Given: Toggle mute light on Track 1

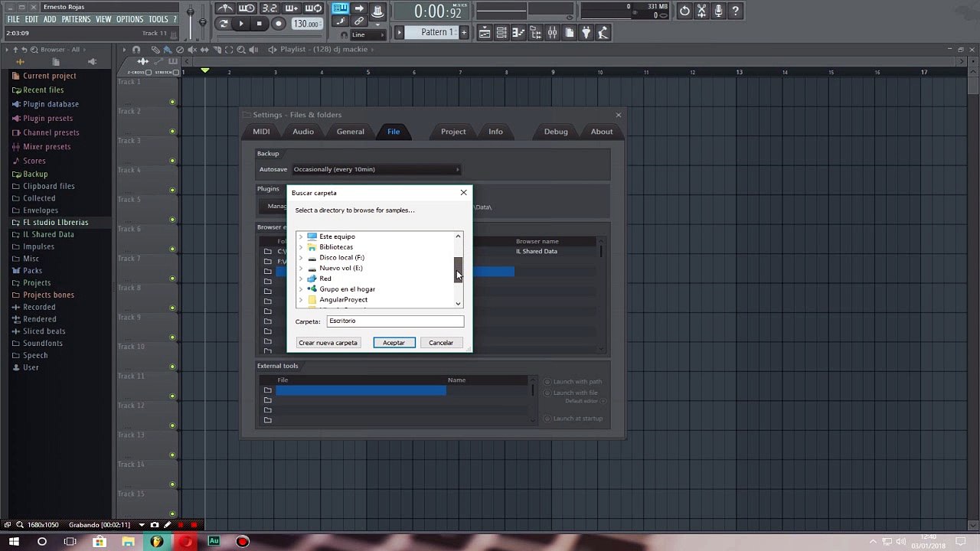Looking at the screenshot, I should coord(172,102).
